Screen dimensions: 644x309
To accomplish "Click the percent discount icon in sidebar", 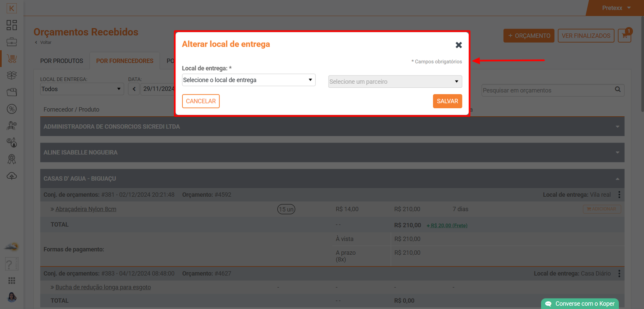I will 12,109.
